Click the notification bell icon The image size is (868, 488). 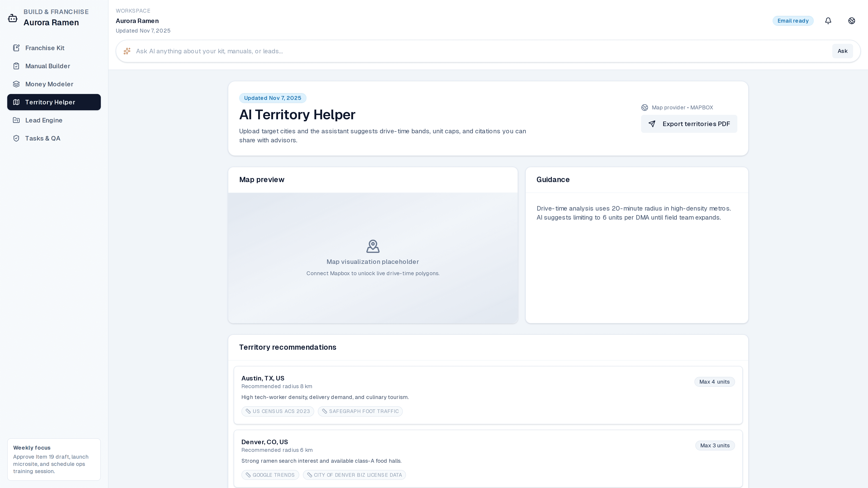point(828,21)
